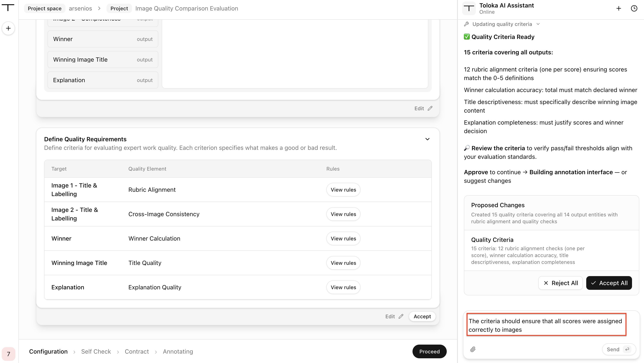This screenshot has width=644, height=363.
Task: Click the Target column header
Action: tap(59, 169)
